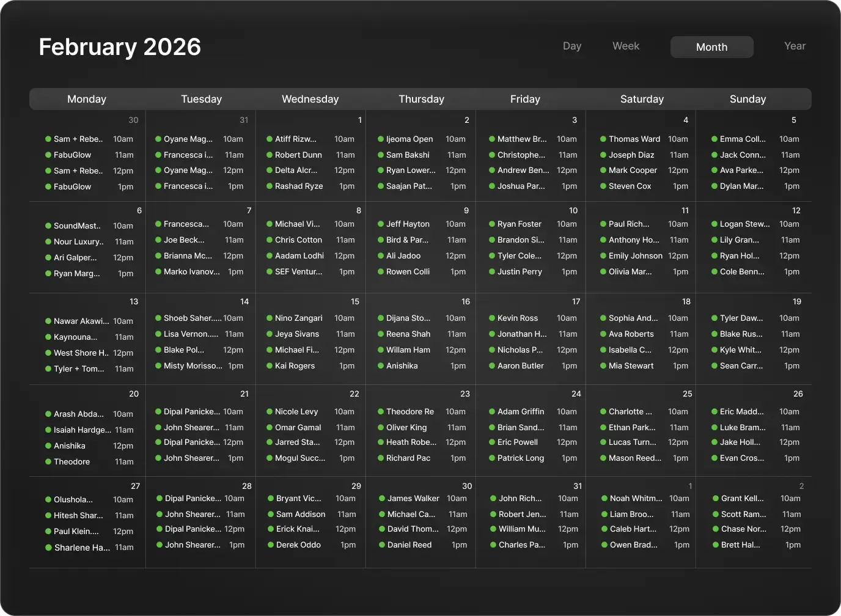The image size is (841, 616).
Task: Switch to the Year view tab
Action: [795, 46]
